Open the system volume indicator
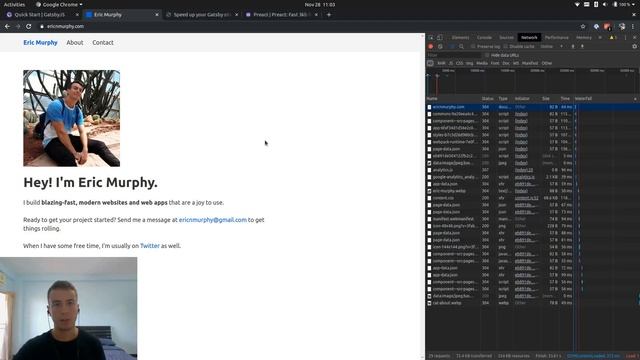The image size is (640, 360). tap(605, 4)
